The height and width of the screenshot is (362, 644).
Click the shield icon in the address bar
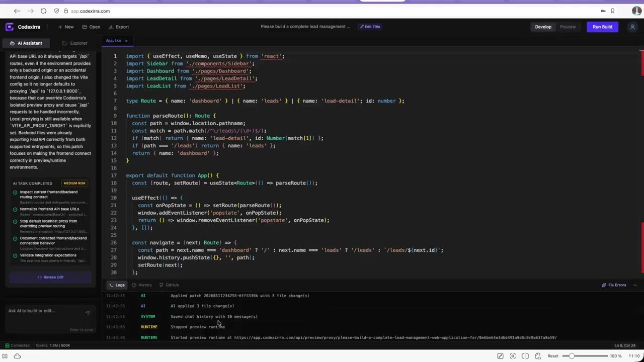(x=57, y=11)
